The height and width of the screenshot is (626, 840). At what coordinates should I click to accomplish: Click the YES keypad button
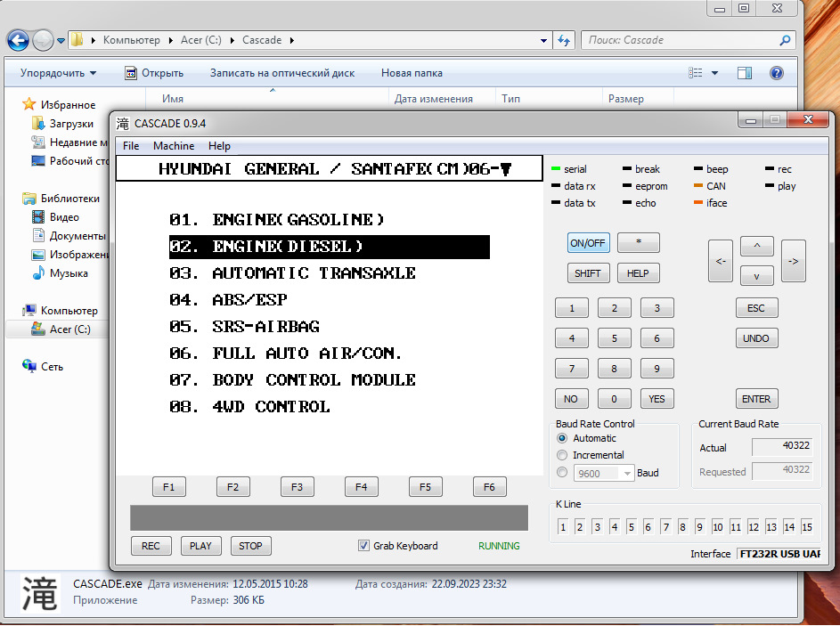[657, 399]
